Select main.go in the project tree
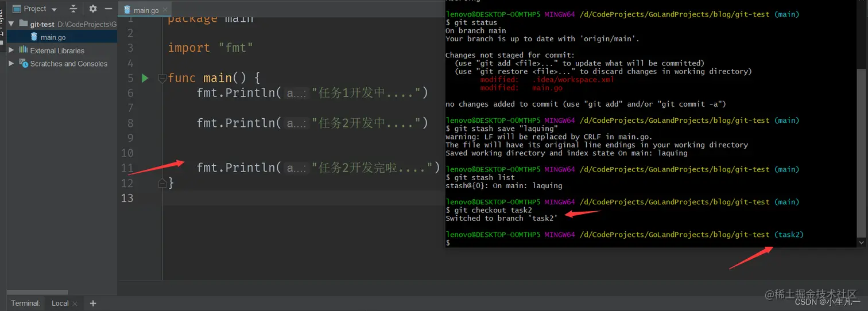868x311 pixels. coord(53,37)
